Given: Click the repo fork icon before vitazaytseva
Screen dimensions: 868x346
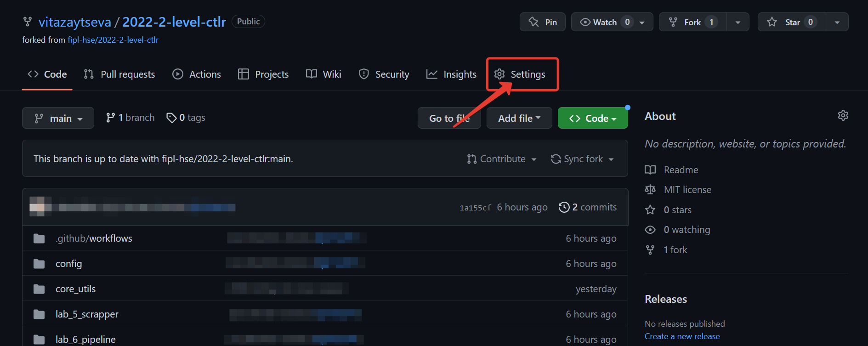Looking at the screenshot, I should pyautogui.click(x=28, y=22).
